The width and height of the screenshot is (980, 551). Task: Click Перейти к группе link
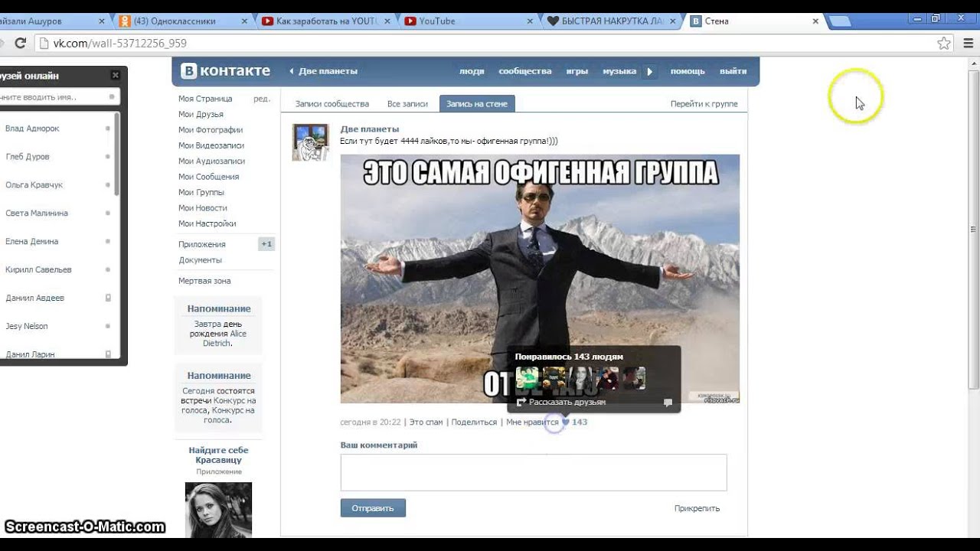704,103
